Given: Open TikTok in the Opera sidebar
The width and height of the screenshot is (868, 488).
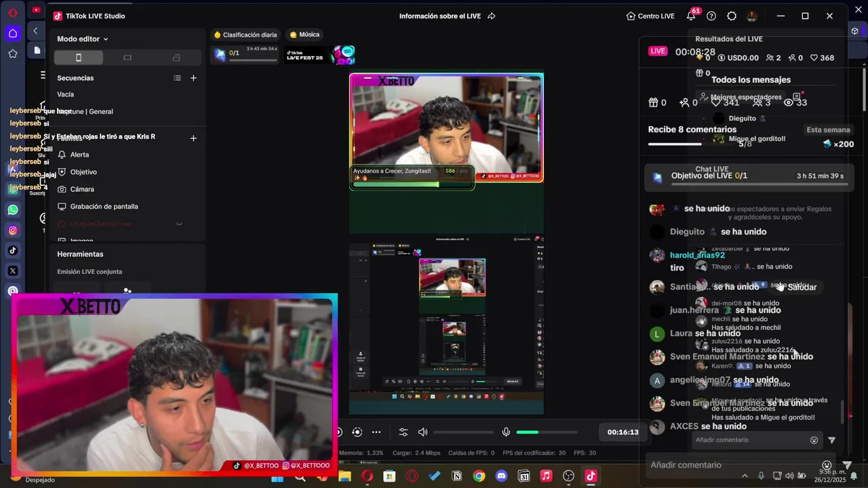Looking at the screenshot, I should coord(13,251).
